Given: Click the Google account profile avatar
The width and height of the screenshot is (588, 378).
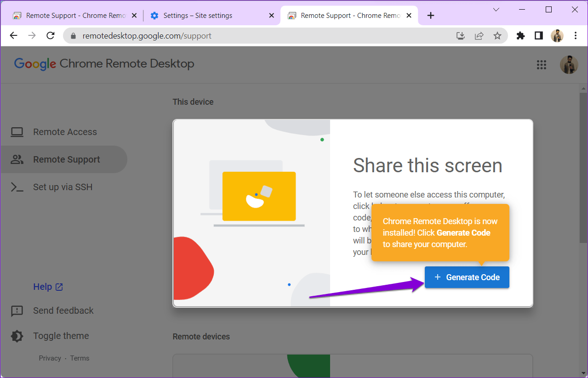Looking at the screenshot, I should [x=569, y=65].
